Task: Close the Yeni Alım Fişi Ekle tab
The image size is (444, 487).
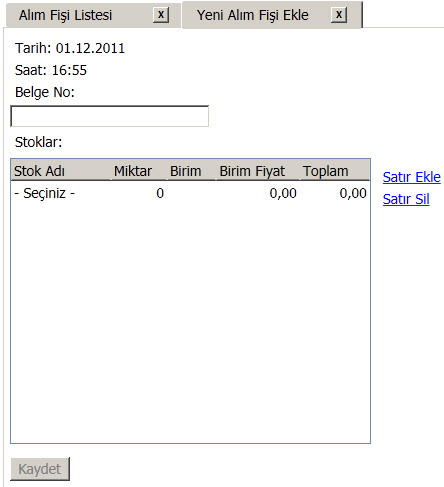Action: coord(339,15)
